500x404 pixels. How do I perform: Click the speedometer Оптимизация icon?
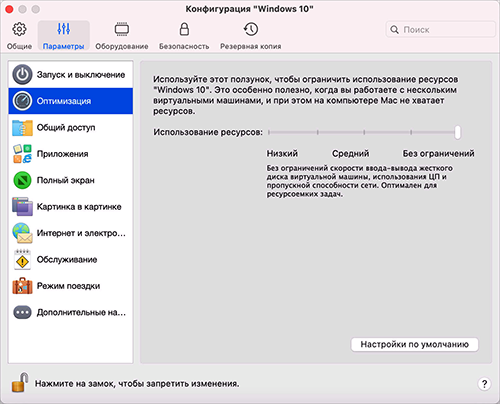(x=22, y=101)
